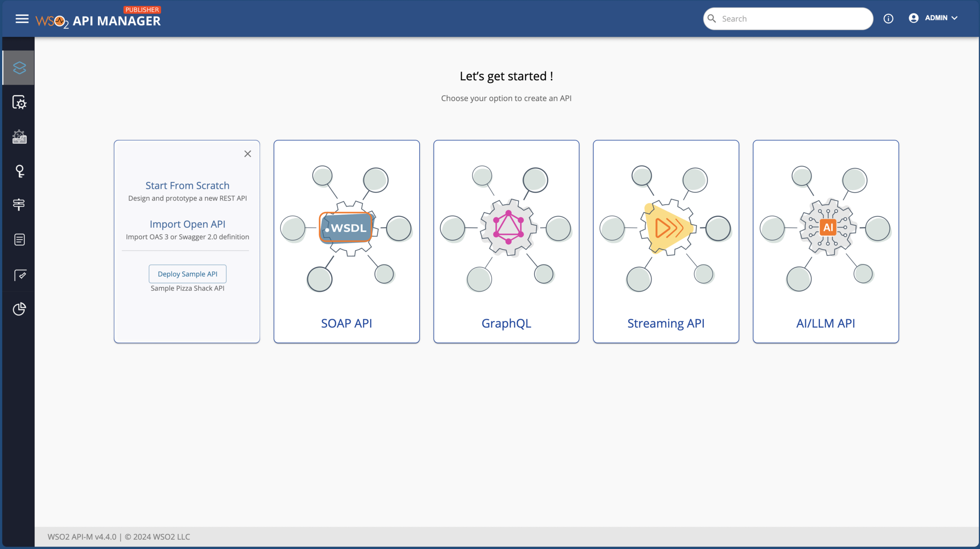Image resolution: width=980 pixels, height=549 pixels.
Task: Open the hamburger navigation menu
Action: [x=22, y=18]
